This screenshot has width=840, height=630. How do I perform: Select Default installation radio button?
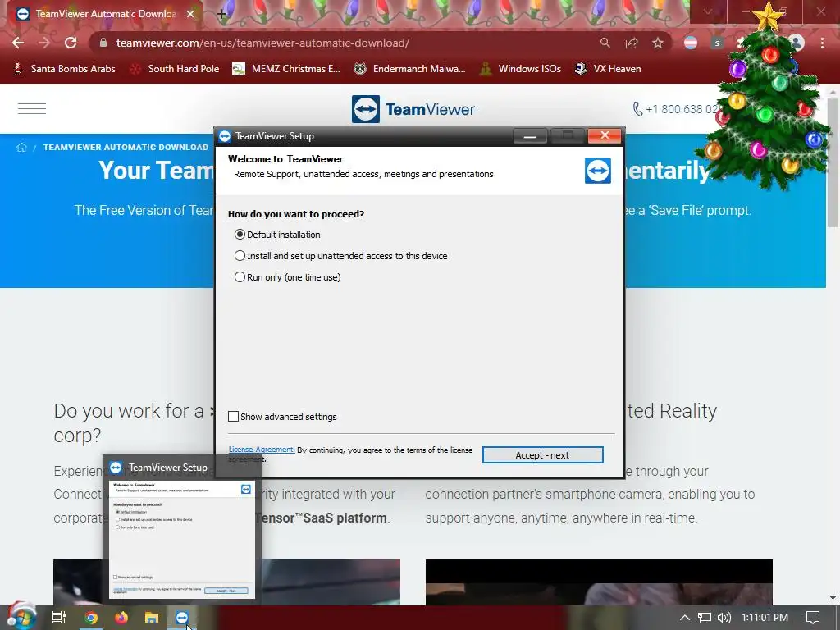240,235
